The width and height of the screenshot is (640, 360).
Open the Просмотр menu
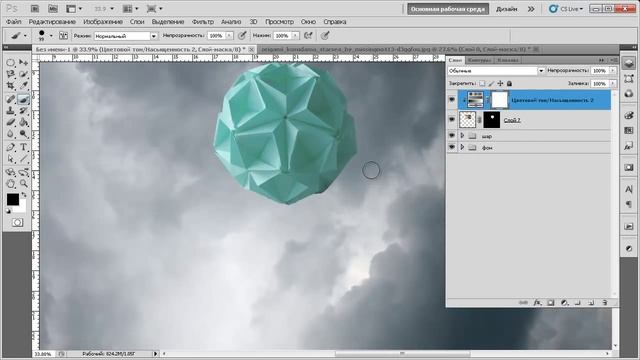(x=279, y=22)
